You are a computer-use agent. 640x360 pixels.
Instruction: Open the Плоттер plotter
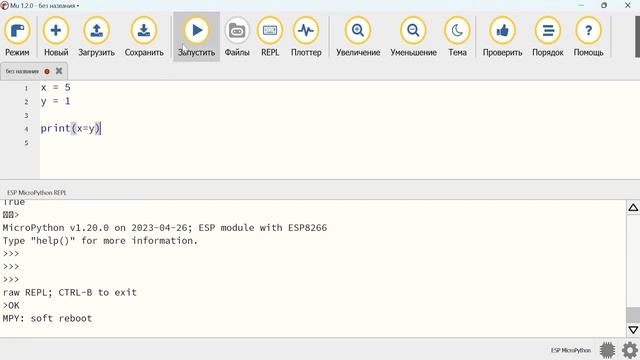[x=306, y=37]
